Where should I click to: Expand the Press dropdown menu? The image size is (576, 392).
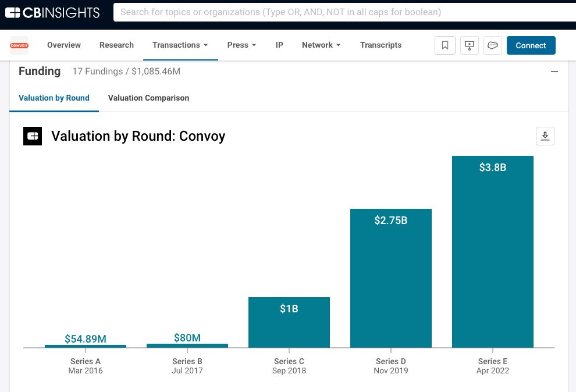pos(241,45)
